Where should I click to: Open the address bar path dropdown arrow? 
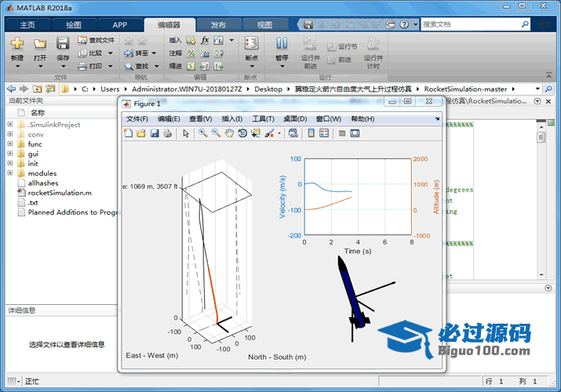pyautogui.click(x=537, y=89)
